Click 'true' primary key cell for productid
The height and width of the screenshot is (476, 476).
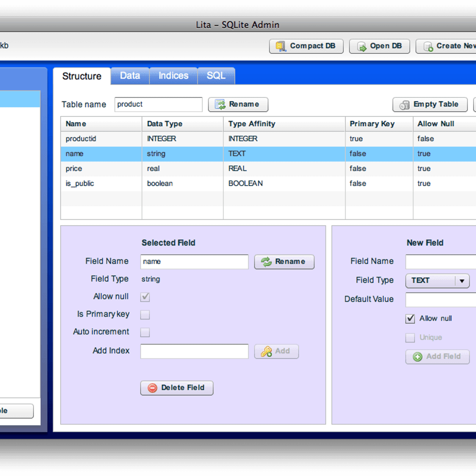(x=379, y=139)
